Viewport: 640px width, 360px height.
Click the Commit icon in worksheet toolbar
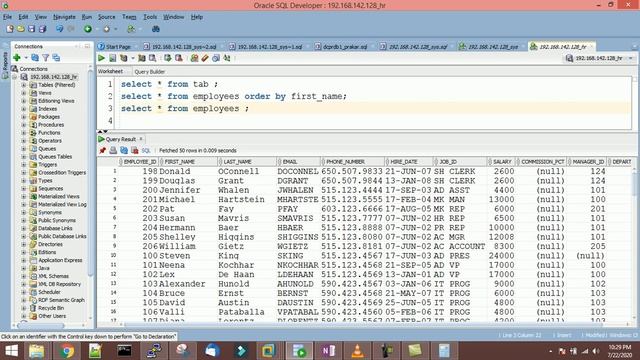coord(167,58)
